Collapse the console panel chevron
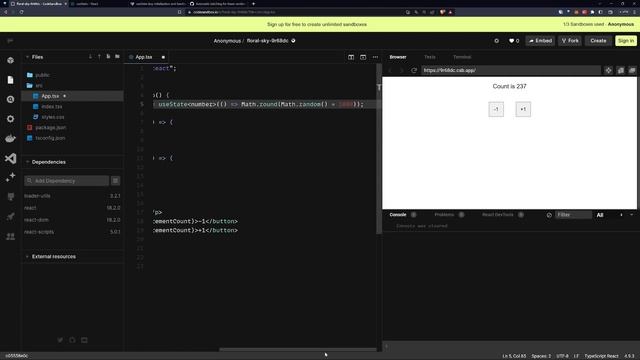Image resolution: width=640 pixels, height=360 pixels. (631, 215)
